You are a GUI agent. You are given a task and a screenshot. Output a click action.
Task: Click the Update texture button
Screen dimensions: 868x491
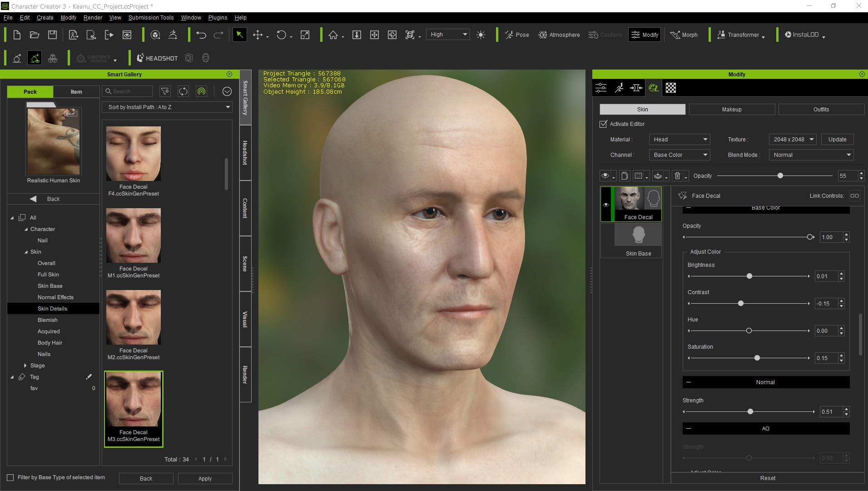coord(837,140)
